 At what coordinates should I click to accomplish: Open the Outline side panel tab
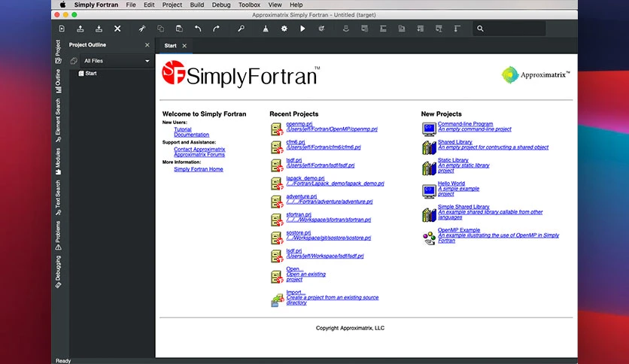(58, 81)
